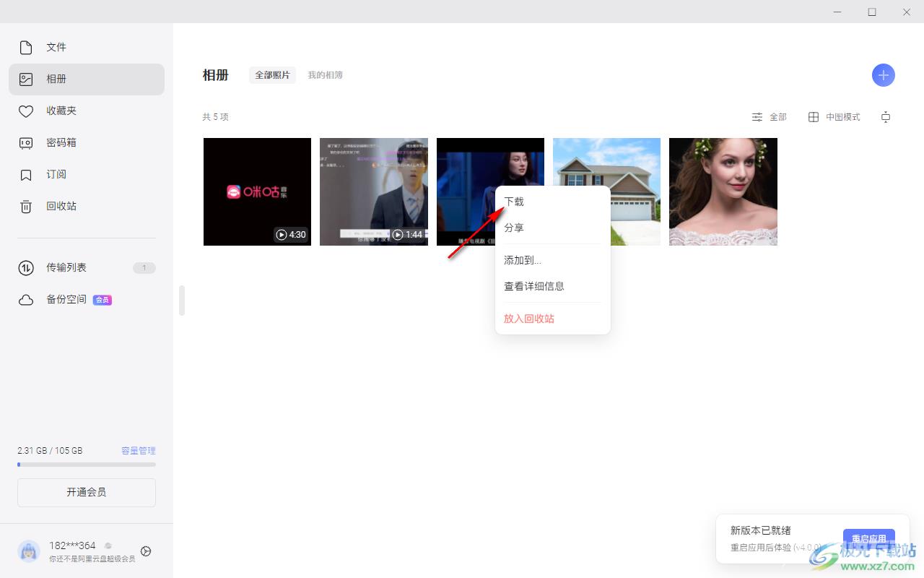
Task: Click the member badge beside 182***364
Action: point(108,546)
